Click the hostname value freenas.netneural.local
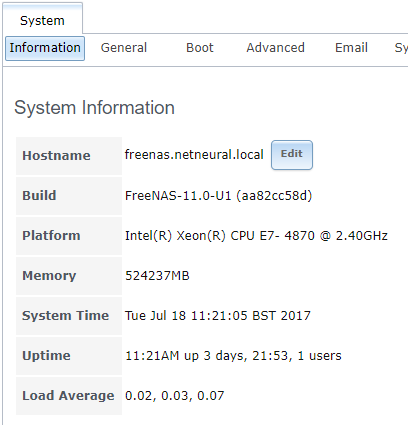The image size is (408, 425). pos(194,155)
